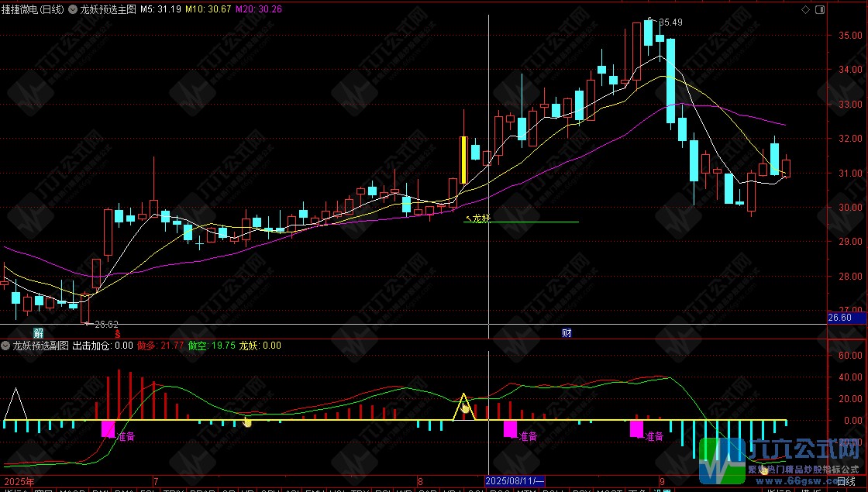Click the 捷捷微电(日线) chart title
Image resolution: width=868 pixels, height=492 pixels.
tap(33, 9)
